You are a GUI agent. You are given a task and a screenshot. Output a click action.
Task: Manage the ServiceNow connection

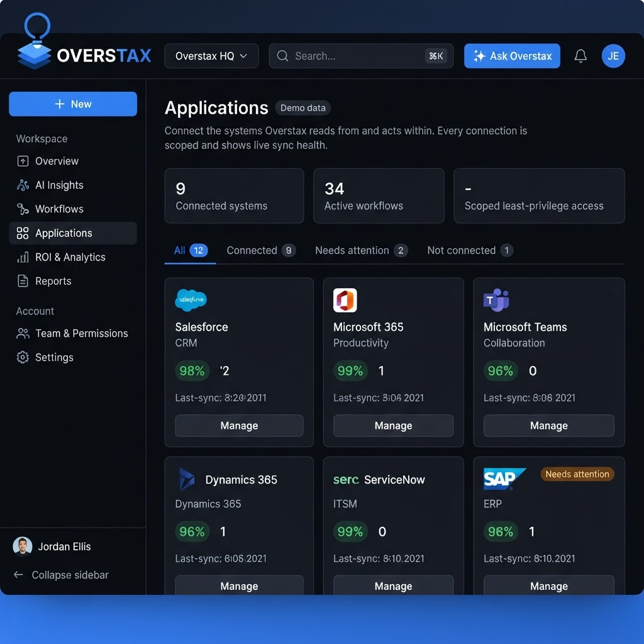pyautogui.click(x=394, y=586)
